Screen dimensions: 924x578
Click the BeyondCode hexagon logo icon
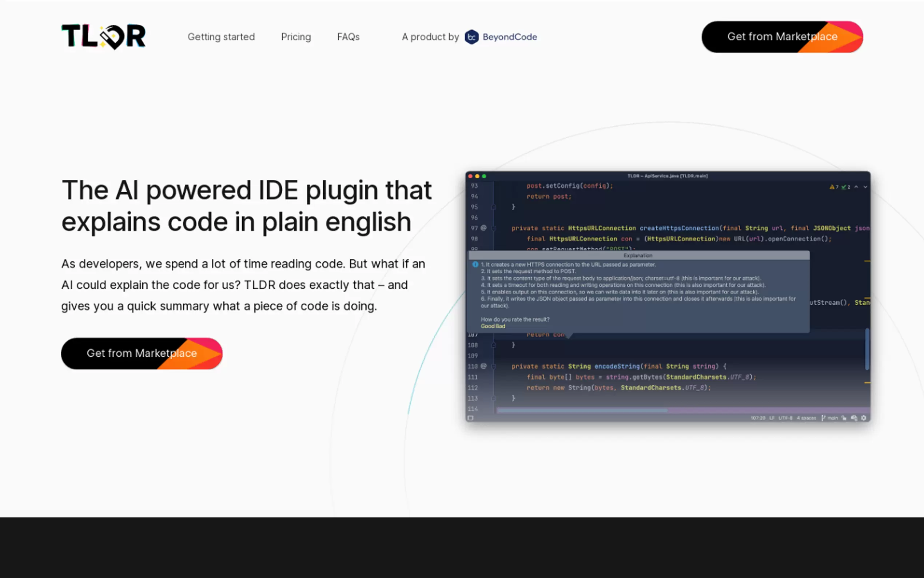click(471, 37)
